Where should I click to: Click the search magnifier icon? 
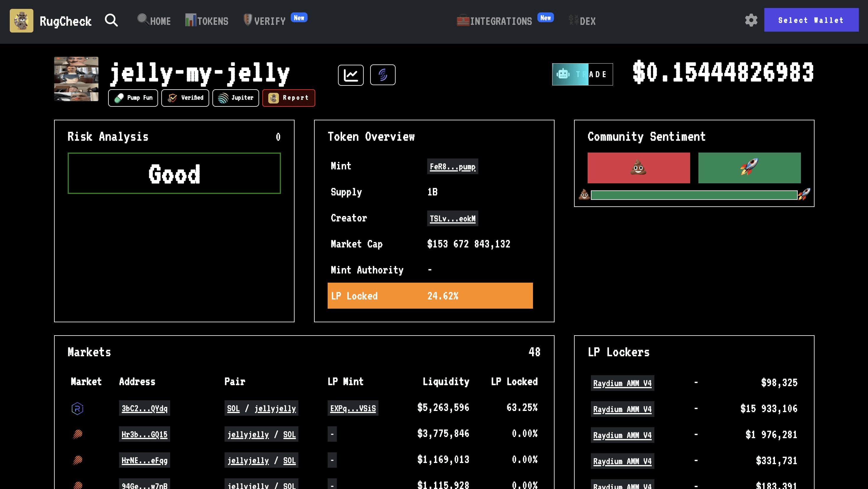coord(111,20)
